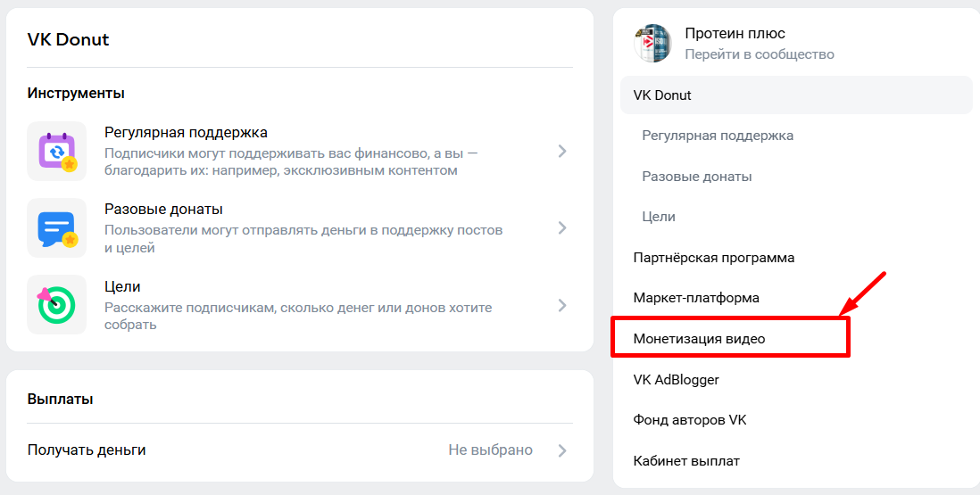The height and width of the screenshot is (495, 980).
Task: Go to Разовые донаты in sidebar
Action: (696, 177)
